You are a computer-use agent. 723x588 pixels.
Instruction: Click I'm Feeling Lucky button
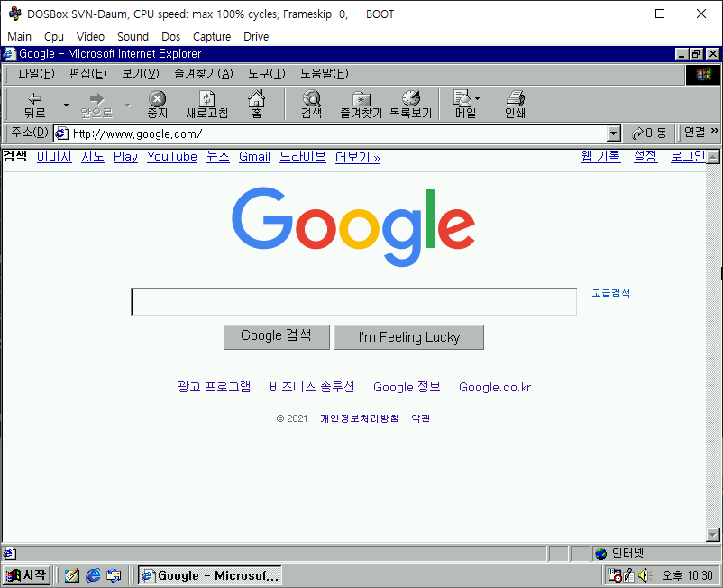click(409, 337)
